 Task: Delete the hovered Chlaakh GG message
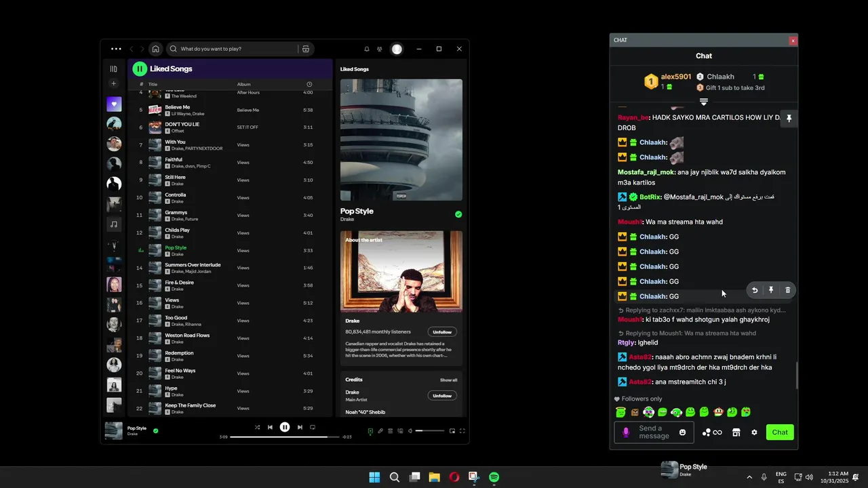[x=787, y=290]
